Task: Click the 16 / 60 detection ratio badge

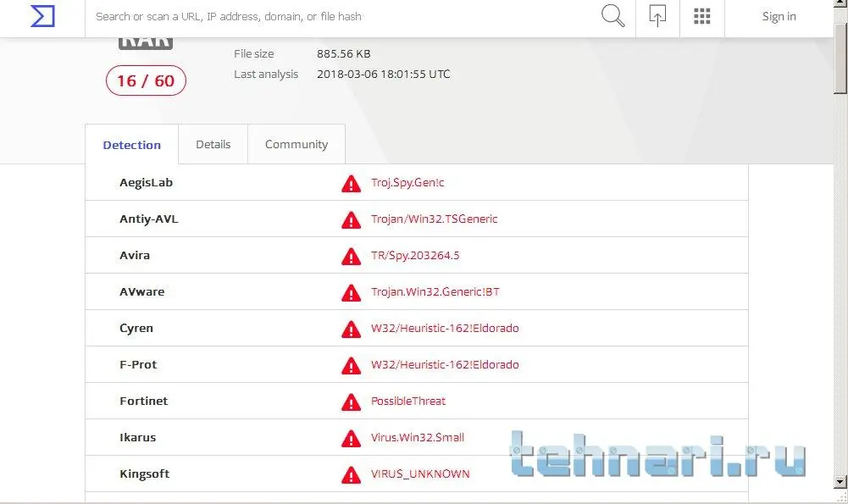Action: point(146,80)
